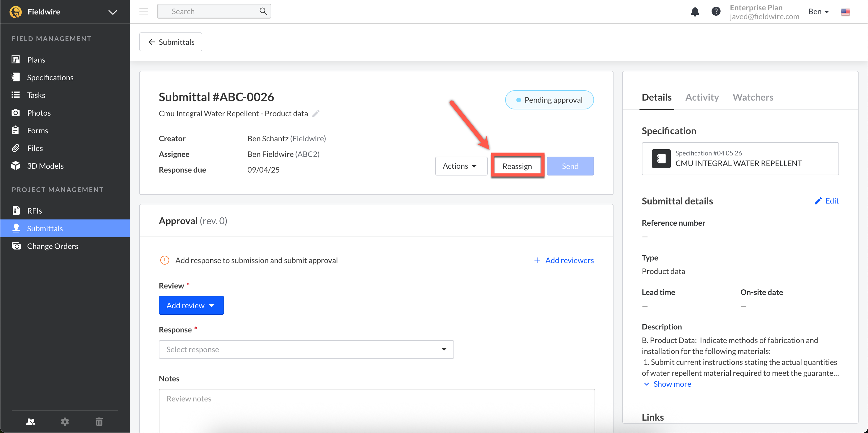Open the Select response dropdown
Viewport: 868px width, 433px height.
coord(306,349)
